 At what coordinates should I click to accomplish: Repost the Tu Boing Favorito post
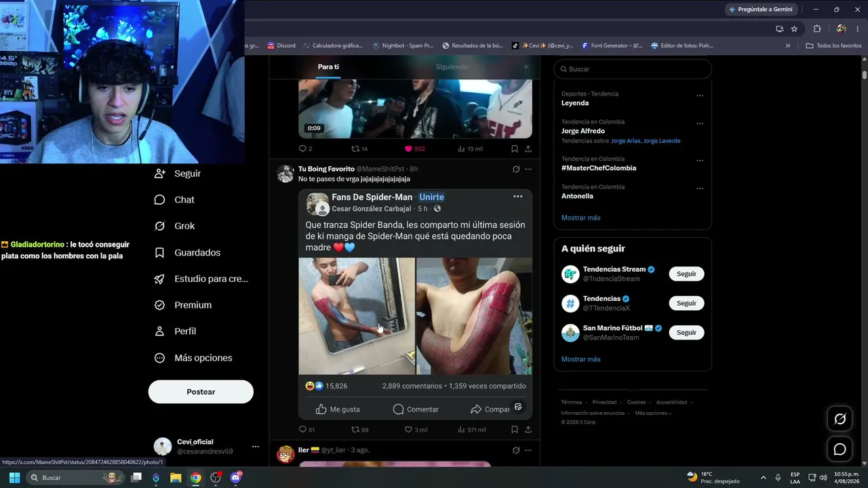[x=359, y=429]
